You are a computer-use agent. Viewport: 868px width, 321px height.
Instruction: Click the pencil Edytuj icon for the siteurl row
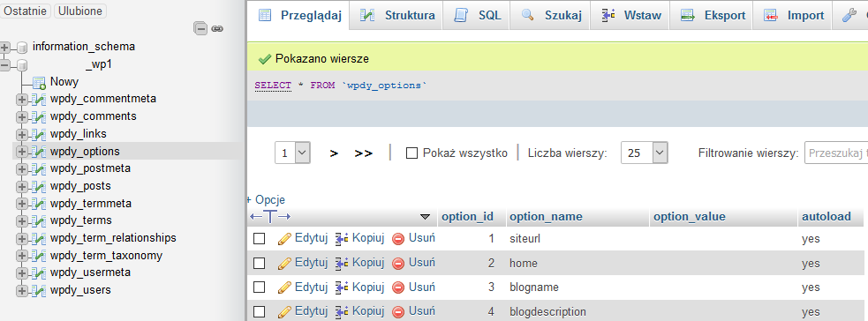[284, 239]
